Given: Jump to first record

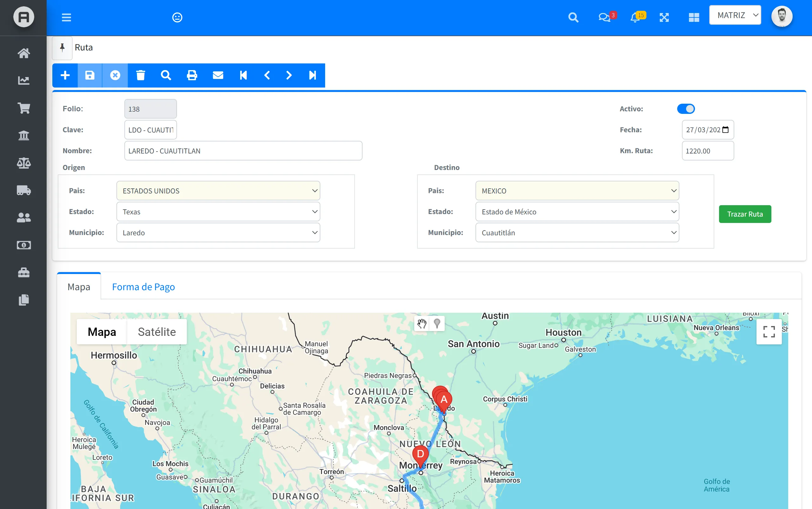Looking at the screenshot, I should point(243,75).
